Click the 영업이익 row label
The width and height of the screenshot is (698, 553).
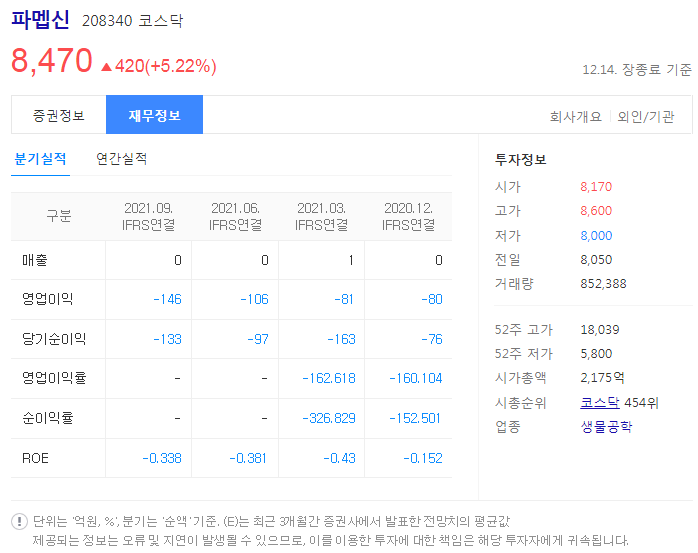[x=48, y=299]
